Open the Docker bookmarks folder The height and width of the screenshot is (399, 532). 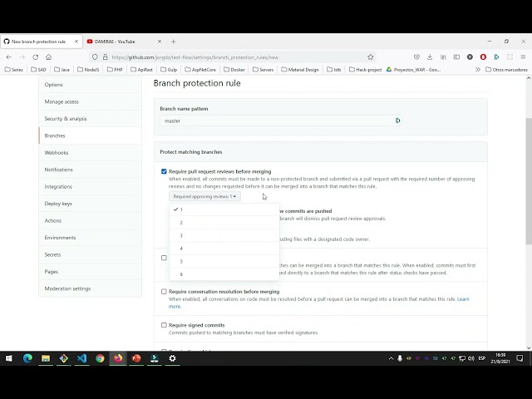[234, 70]
